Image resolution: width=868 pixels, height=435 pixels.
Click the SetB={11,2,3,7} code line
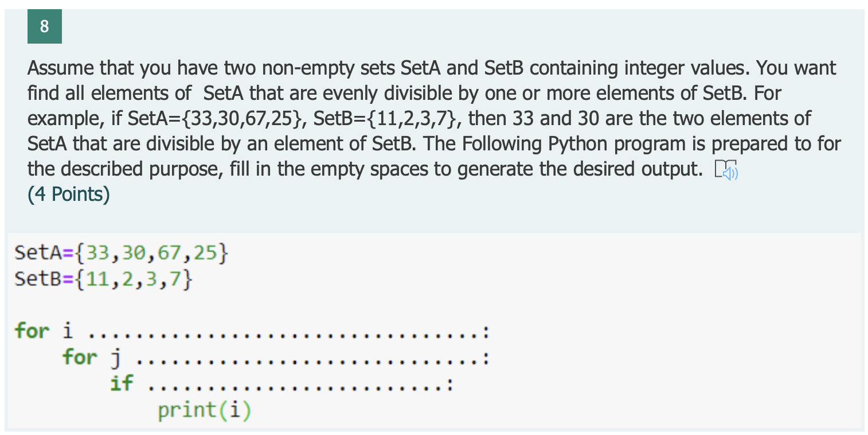click(104, 279)
